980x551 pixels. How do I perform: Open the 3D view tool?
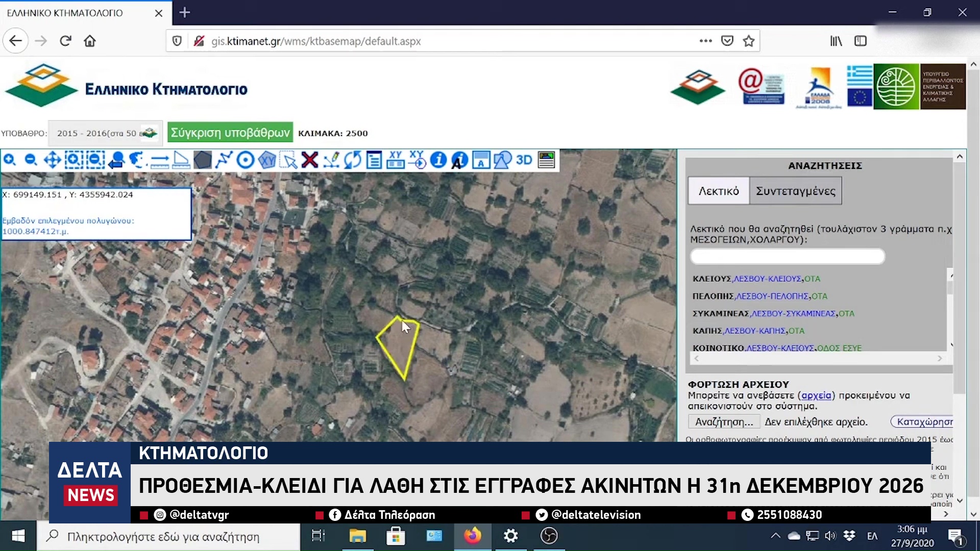pyautogui.click(x=524, y=160)
